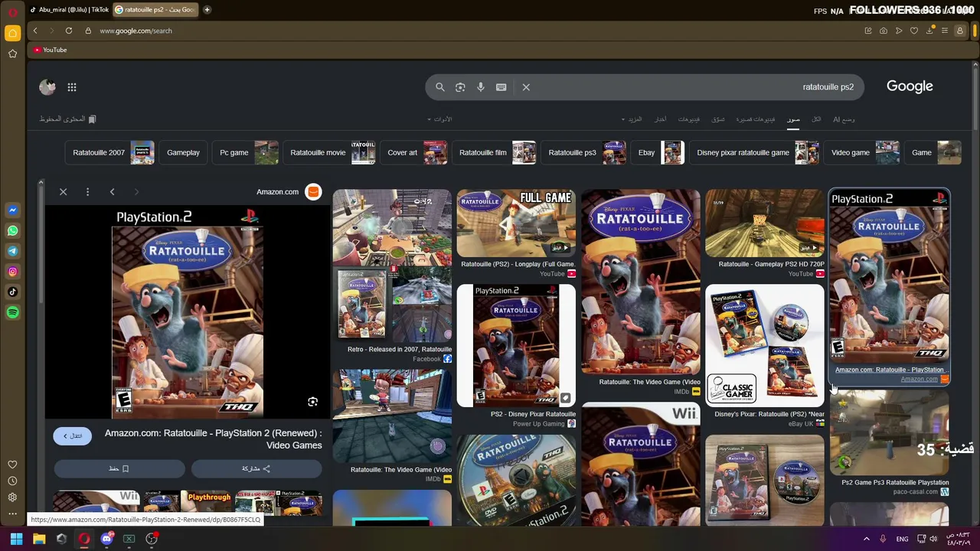Image resolution: width=980 pixels, height=551 pixels.
Task: Click the visit button in preview panel
Action: click(x=73, y=435)
